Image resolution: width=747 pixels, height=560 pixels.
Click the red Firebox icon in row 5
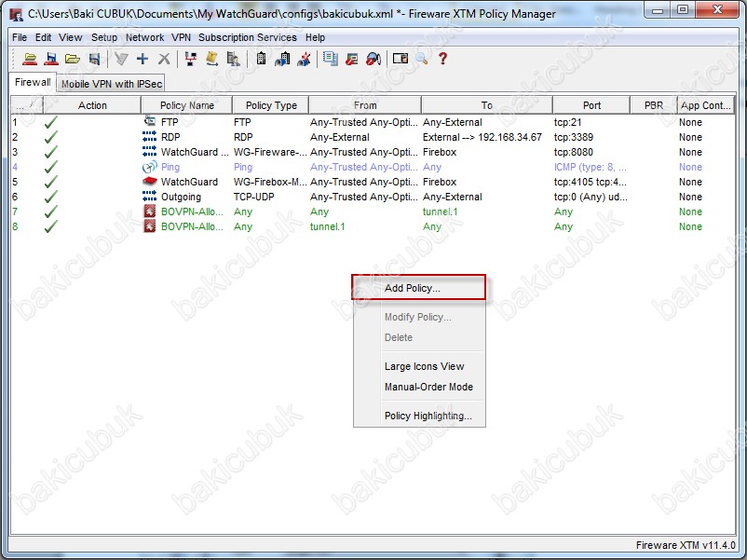pos(150,181)
